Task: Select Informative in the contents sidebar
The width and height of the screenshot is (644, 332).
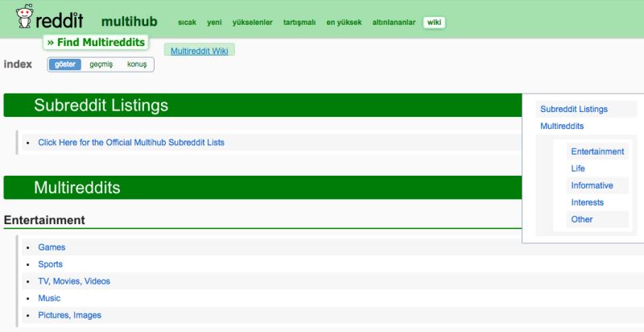Action: point(592,185)
